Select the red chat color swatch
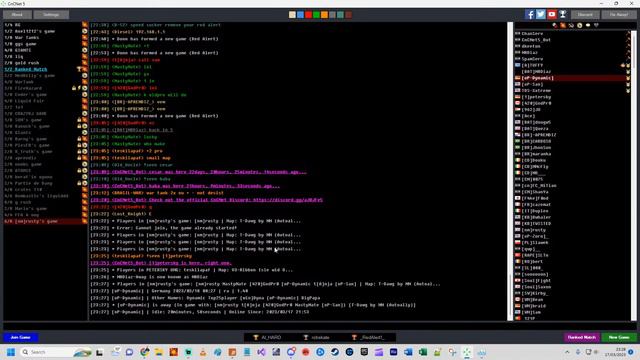 point(308,15)
